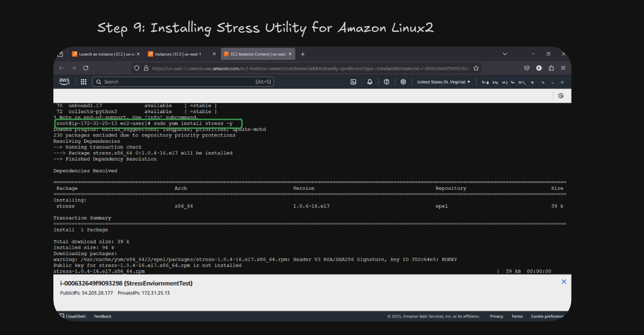
Task: Open the Terms footer link
Action: click(x=517, y=316)
